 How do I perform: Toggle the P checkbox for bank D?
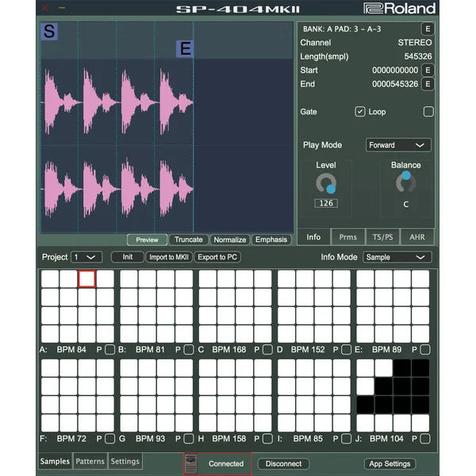346,349
